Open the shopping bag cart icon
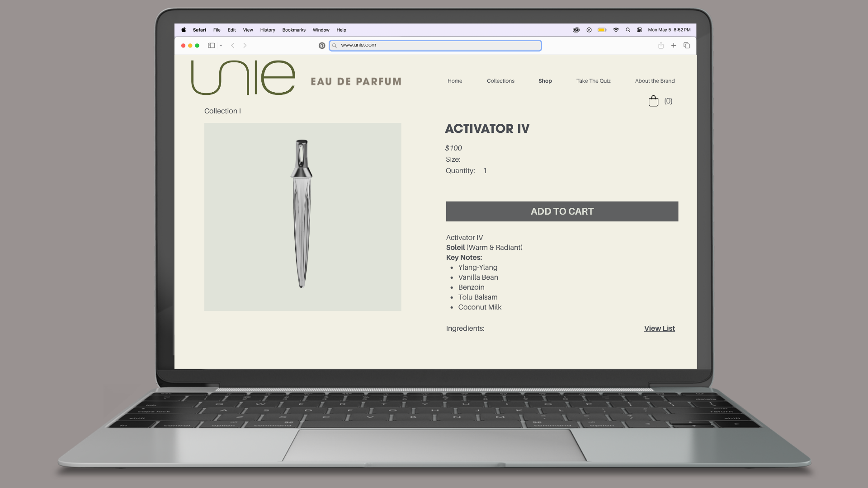This screenshot has height=488, width=868. pyautogui.click(x=653, y=101)
